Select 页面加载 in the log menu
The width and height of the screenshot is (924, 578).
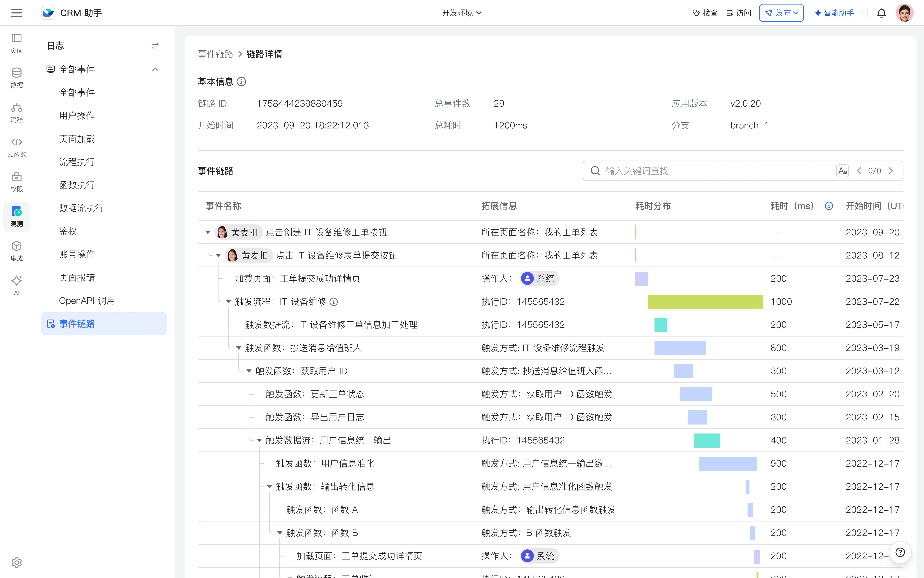point(104,139)
